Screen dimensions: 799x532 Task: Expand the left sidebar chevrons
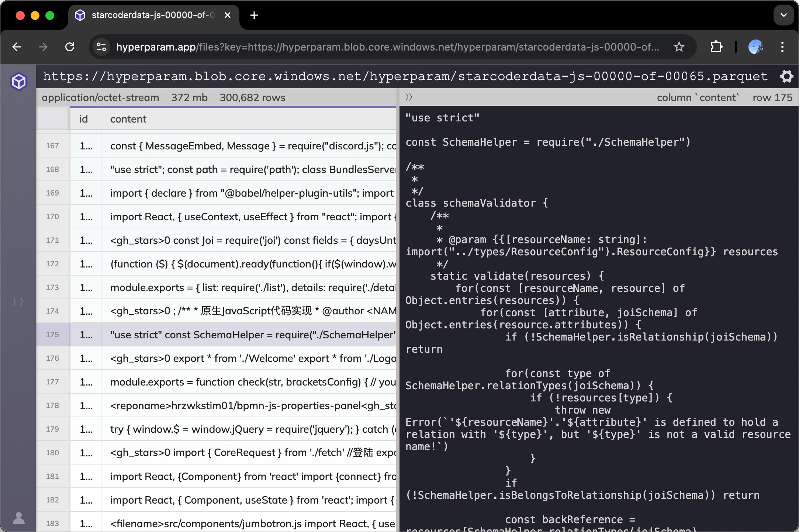(18, 301)
